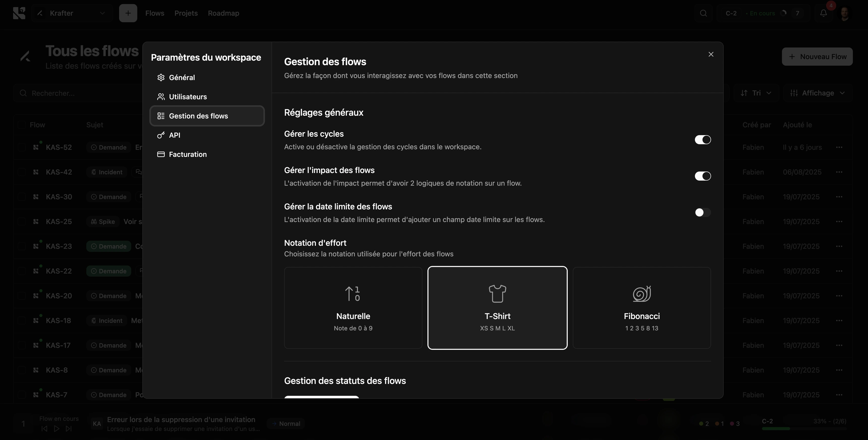Select Naturelle effort notation card
Viewport: 868px width, 440px height.
[x=353, y=308]
